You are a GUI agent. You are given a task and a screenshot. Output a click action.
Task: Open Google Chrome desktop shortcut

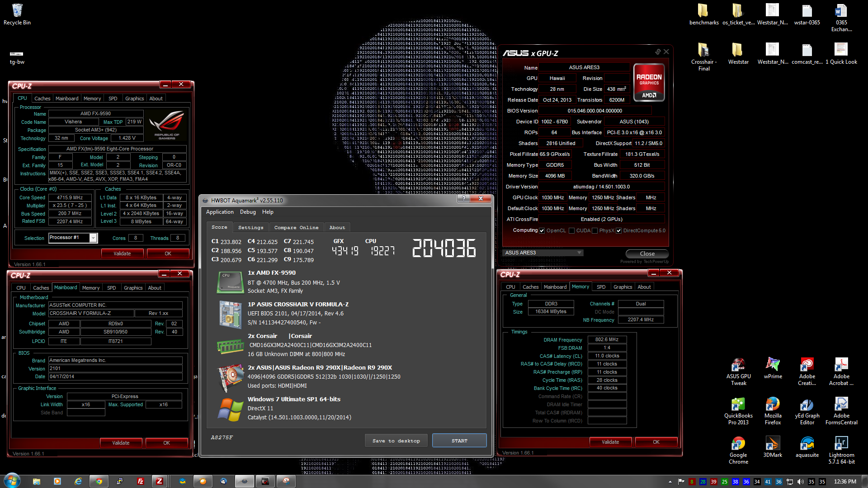(738, 450)
